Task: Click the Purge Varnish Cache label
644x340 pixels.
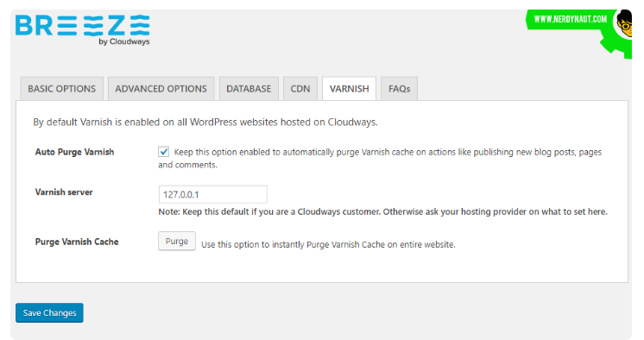Action: [77, 242]
